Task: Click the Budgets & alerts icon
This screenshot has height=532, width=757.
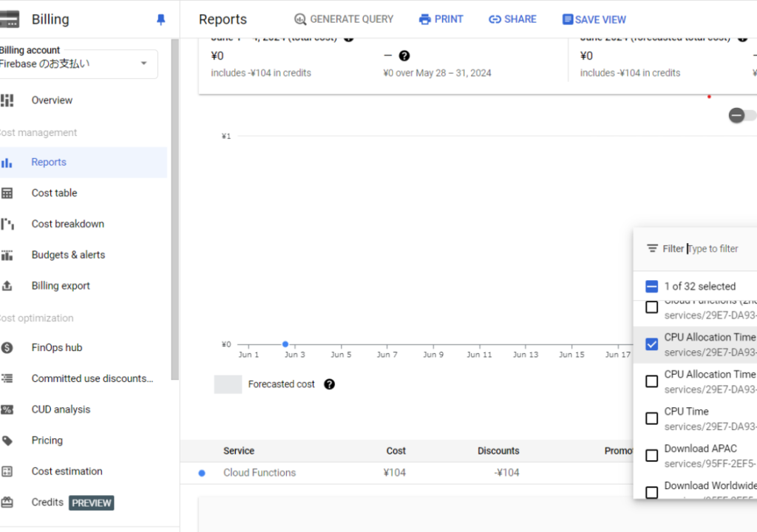Action: 7,255
